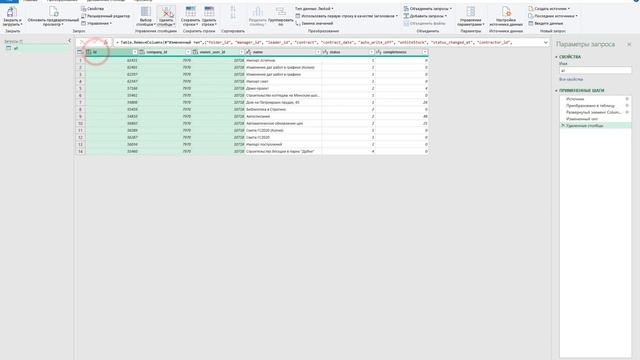Screen dimensions: 640x360
Task: Open Recent Sources (Последние источники) dropdown
Action: click(x=553, y=16)
